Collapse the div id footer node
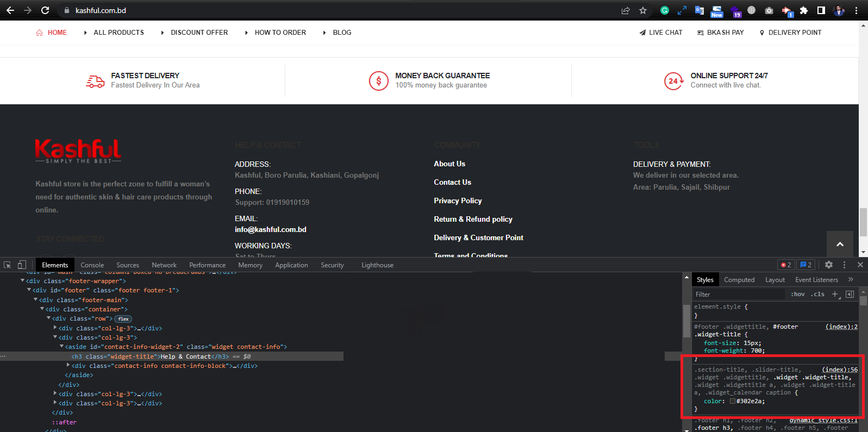Image resolution: width=868 pixels, height=432 pixels. [x=29, y=290]
